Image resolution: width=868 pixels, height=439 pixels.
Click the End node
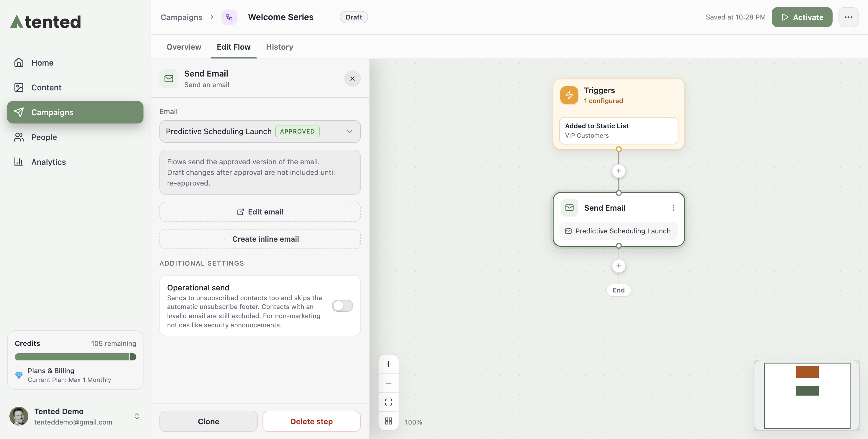[x=618, y=290]
